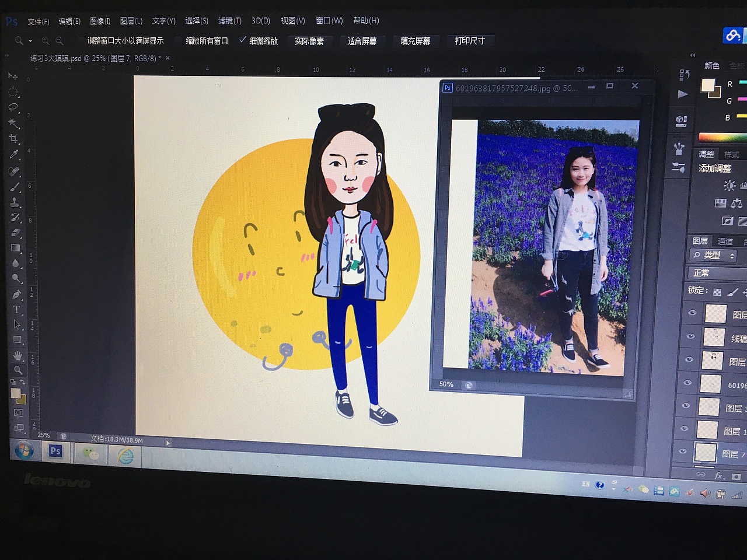Click toolbox foreground color swatch
The image size is (747, 560).
click(x=16, y=393)
